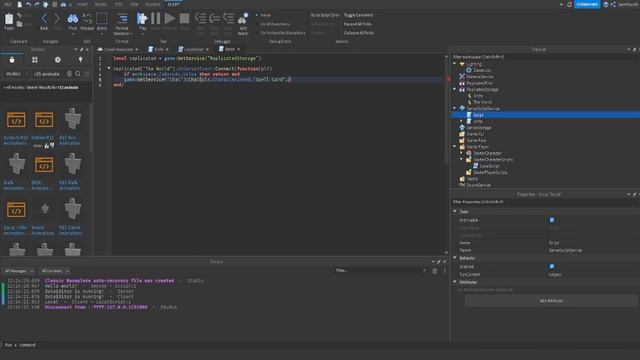Viewport: 640px width, 360px height.
Task: Open the PLUGINS ribbon tab
Action: click(153, 4)
